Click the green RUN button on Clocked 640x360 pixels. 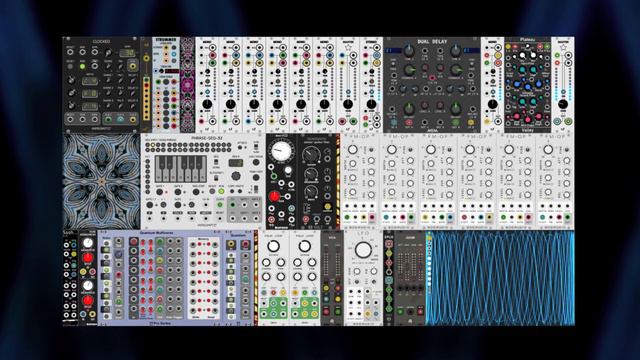click(82, 66)
